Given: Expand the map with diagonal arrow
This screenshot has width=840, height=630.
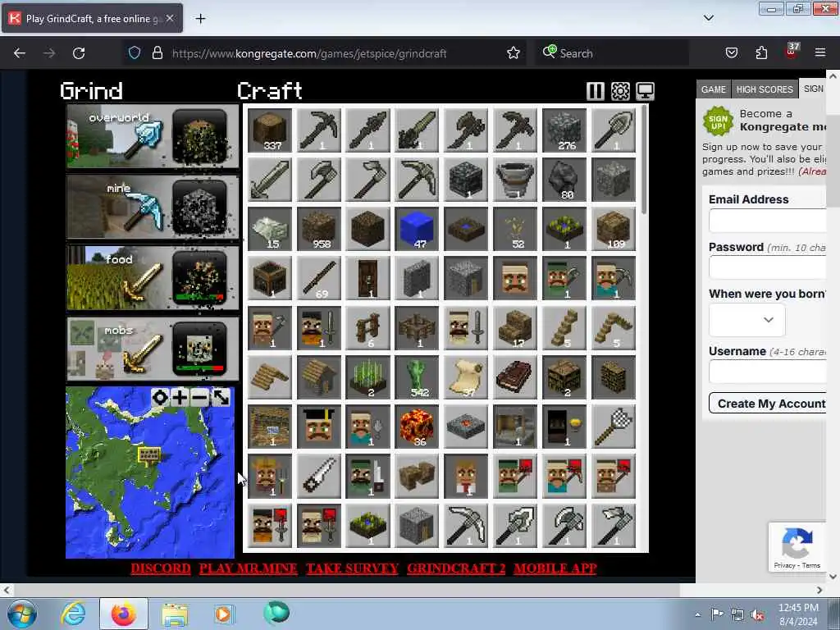Looking at the screenshot, I should pyautogui.click(x=221, y=398).
